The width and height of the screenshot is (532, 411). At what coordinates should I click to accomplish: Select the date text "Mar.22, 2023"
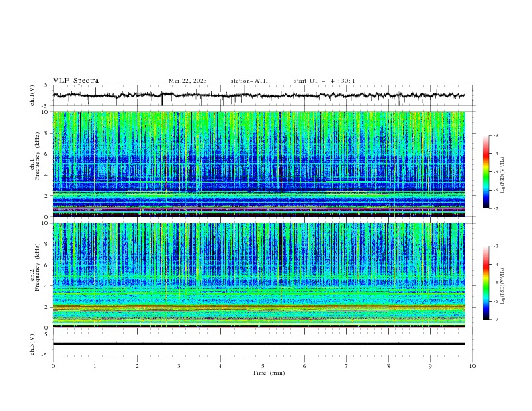[187, 81]
